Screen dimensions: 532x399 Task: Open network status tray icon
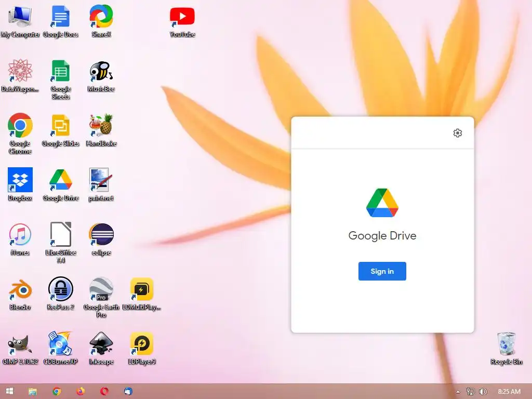coord(470,392)
